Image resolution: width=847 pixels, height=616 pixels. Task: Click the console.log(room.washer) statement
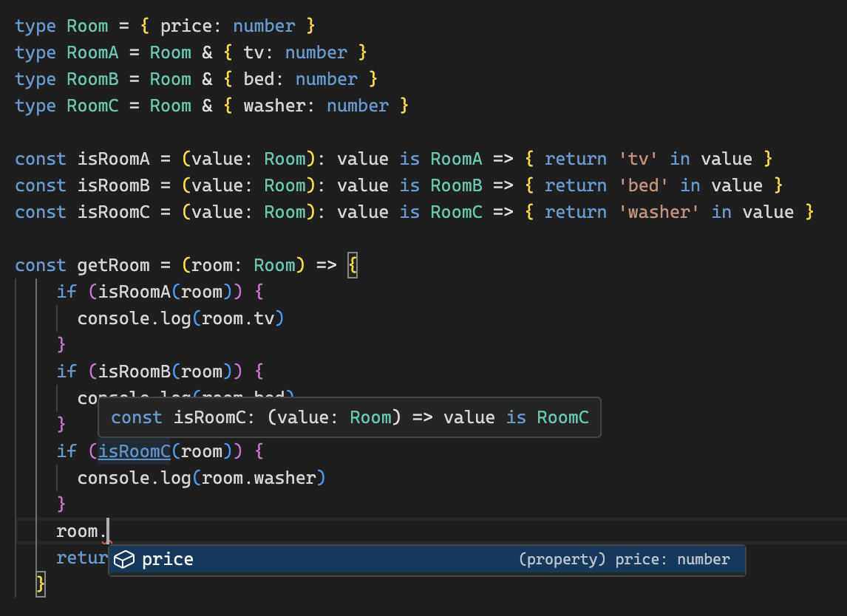[202, 478]
